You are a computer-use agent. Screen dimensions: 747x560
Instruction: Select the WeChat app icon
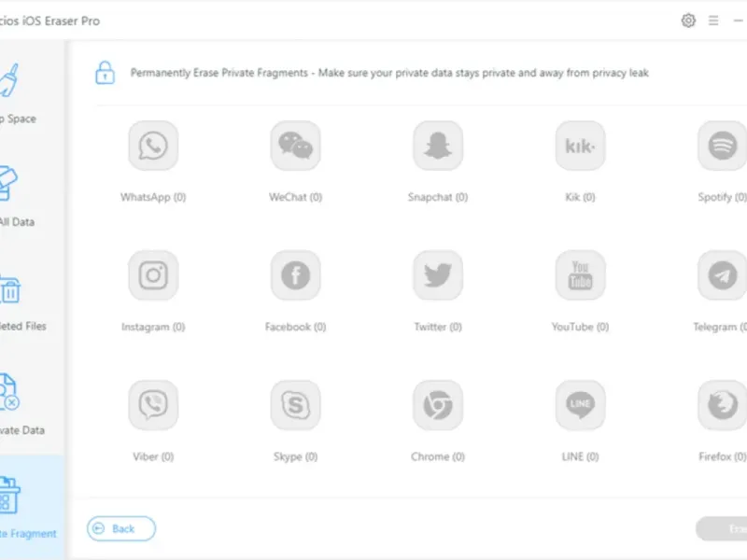pyautogui.click(x=295, y=146)
